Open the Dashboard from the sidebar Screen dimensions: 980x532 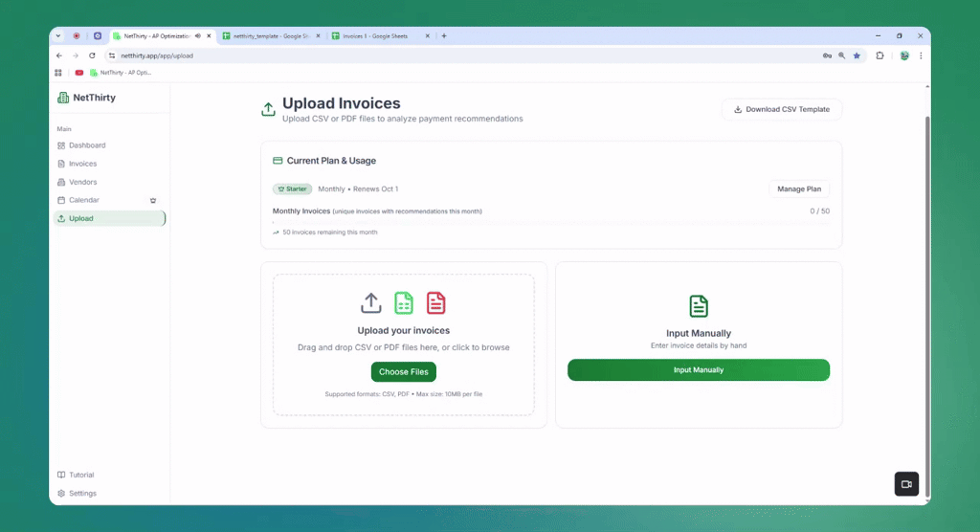click(x=86, y=145)
